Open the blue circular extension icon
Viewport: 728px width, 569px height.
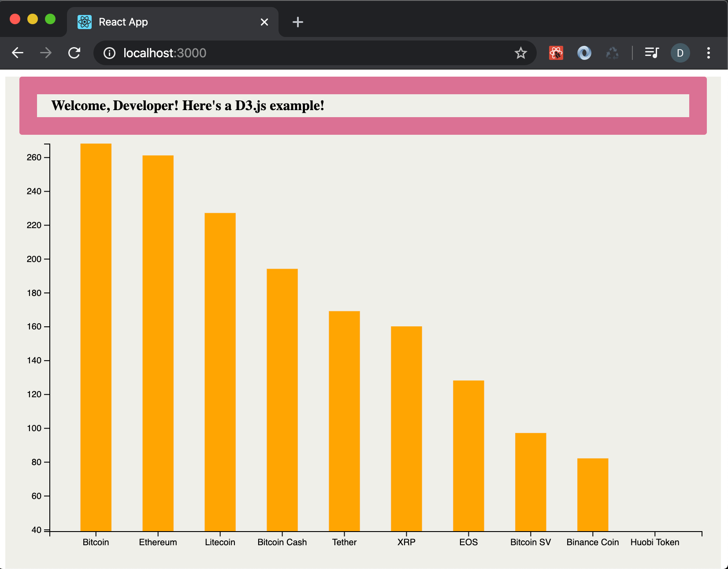584,53
